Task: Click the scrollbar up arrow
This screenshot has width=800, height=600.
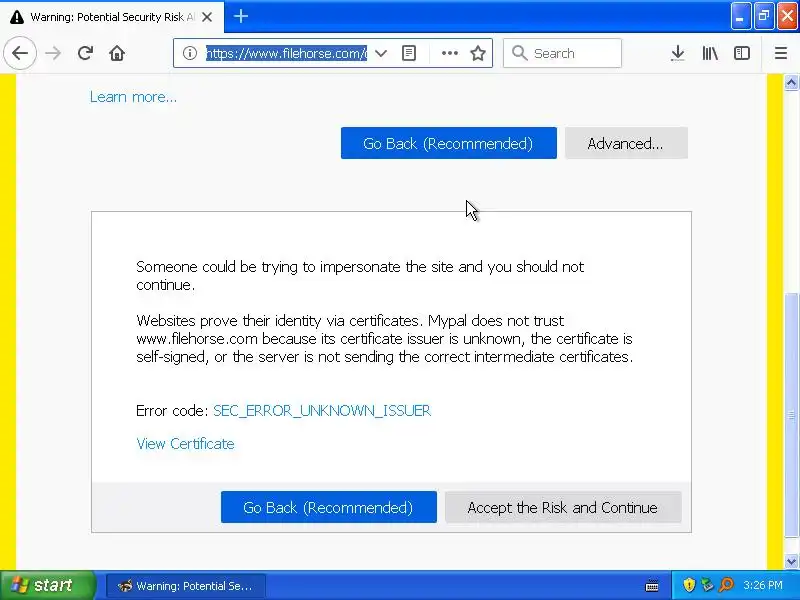Action: 791,83
